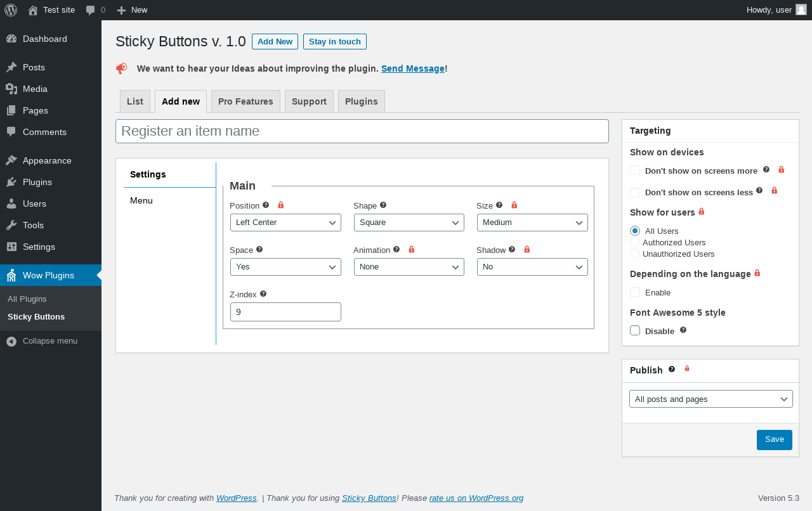Select the Menu side tab
812x511 pixels.
[169, 200]
